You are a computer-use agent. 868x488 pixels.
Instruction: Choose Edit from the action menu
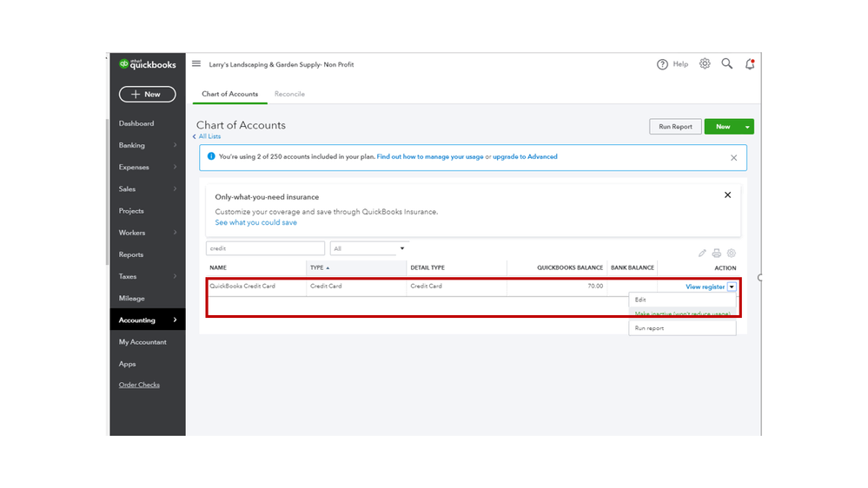click(640, 300)
